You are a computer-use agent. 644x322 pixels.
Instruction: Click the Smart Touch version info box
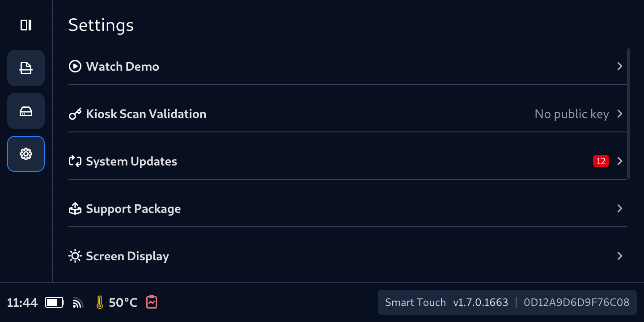[x=507, y=302]
